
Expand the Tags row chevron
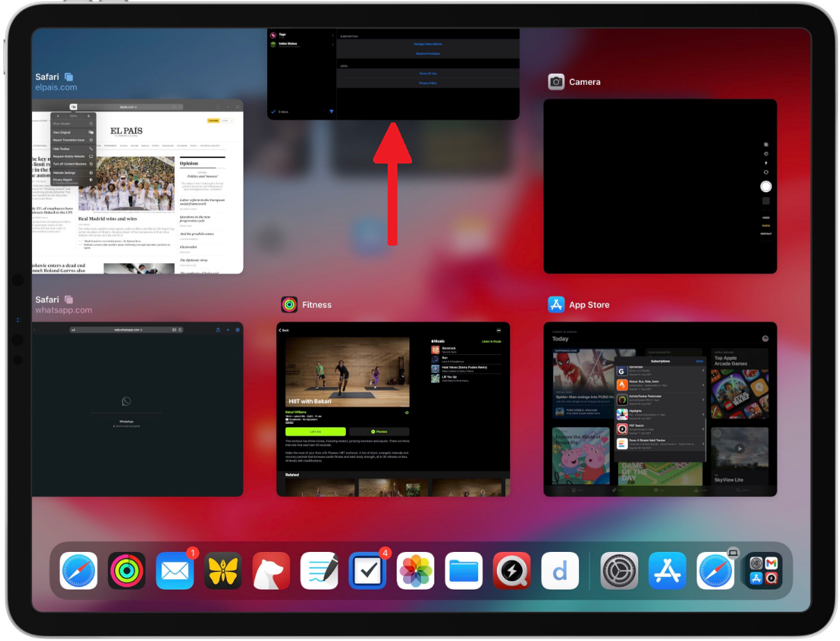click(333, 34)
